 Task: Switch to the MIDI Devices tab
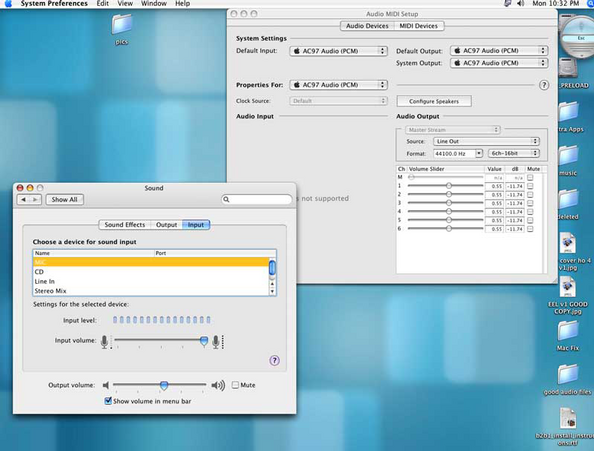pyautogui.click(x=418, y=26)
